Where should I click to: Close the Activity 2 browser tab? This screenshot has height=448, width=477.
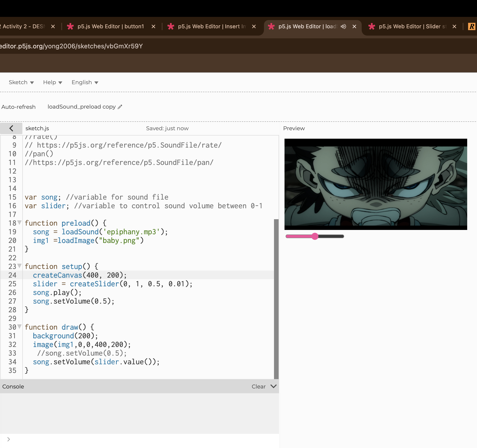coord(53,26)
